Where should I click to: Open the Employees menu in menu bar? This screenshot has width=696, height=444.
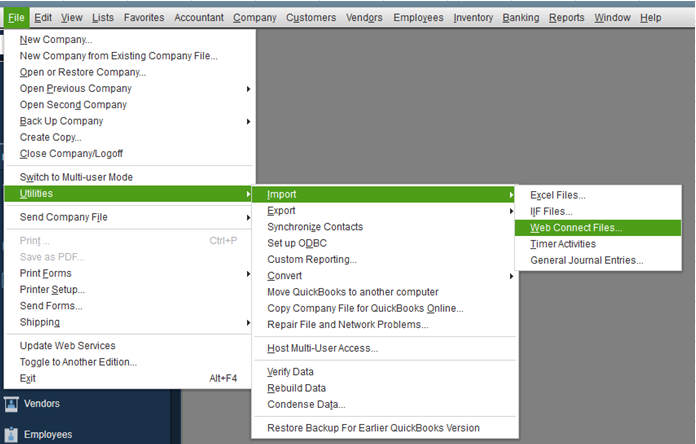[418, 18]
